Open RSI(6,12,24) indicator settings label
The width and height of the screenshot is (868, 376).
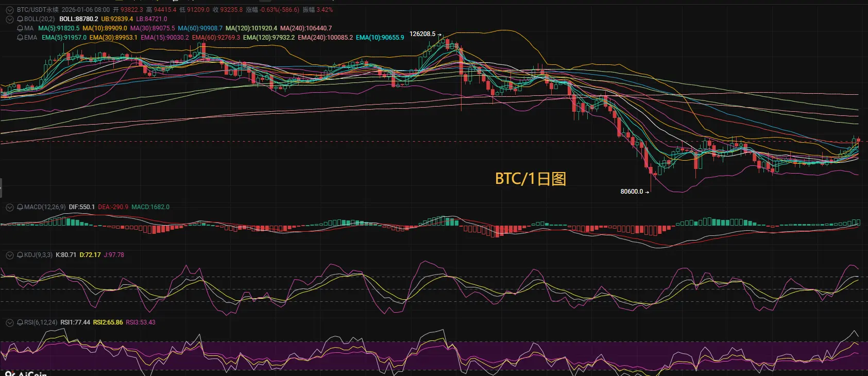click(x=41, y=322)
